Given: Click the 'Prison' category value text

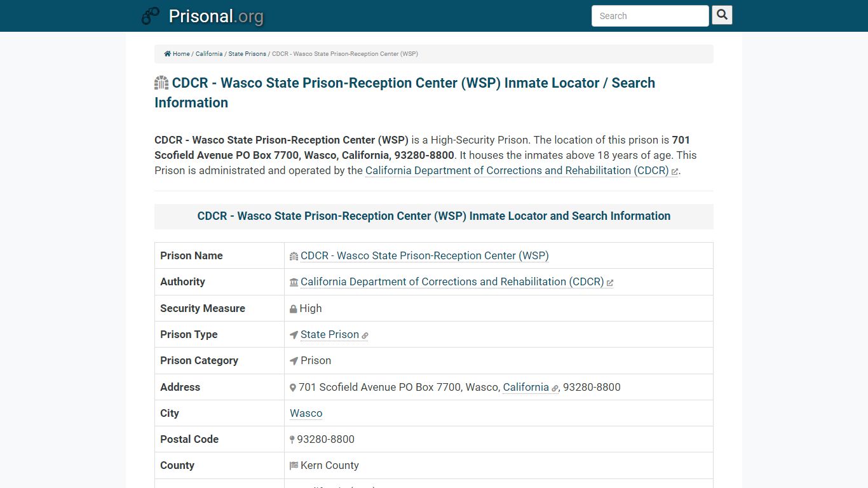Looking at the screenshot, I should [316, 360].
